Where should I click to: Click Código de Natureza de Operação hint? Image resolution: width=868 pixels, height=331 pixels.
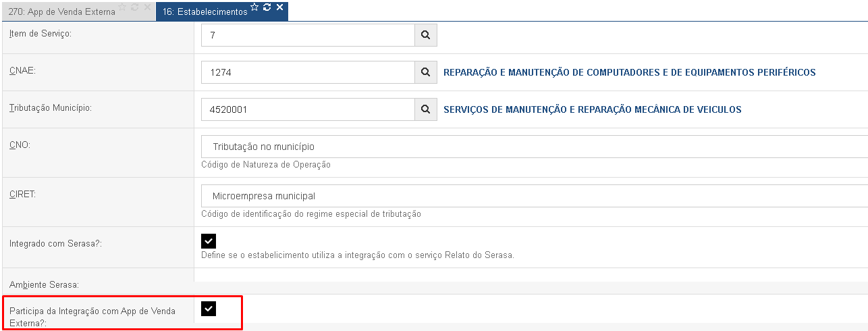coord(266,164)
